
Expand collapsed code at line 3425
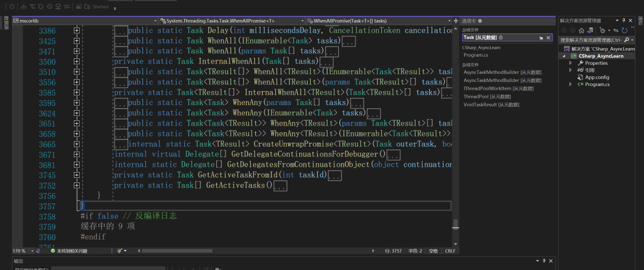(x=76, y=41)
